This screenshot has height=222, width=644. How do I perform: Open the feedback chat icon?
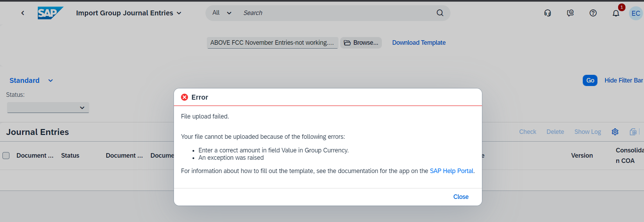[570, 13]
